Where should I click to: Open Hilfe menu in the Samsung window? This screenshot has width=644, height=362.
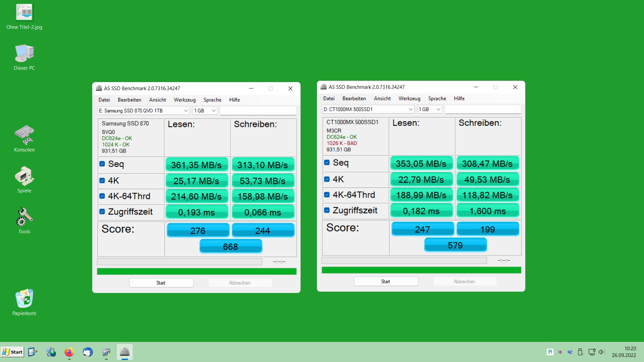[x=234, y=100]
